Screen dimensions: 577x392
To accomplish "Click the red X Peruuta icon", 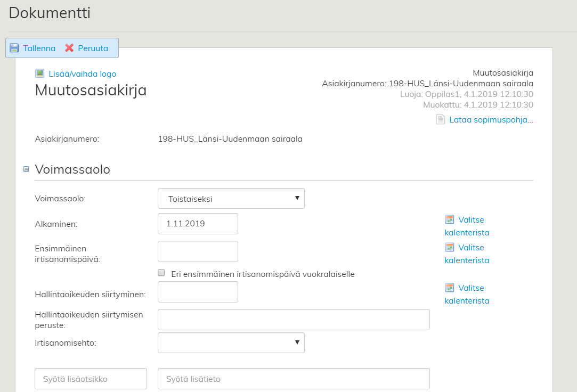I will click(69, 48).
